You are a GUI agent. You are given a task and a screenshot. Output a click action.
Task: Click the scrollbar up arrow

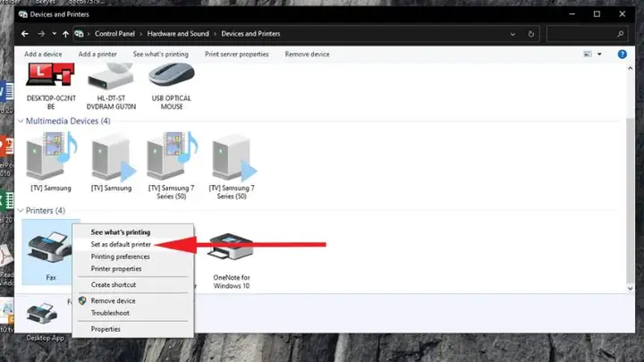point(630,69)
